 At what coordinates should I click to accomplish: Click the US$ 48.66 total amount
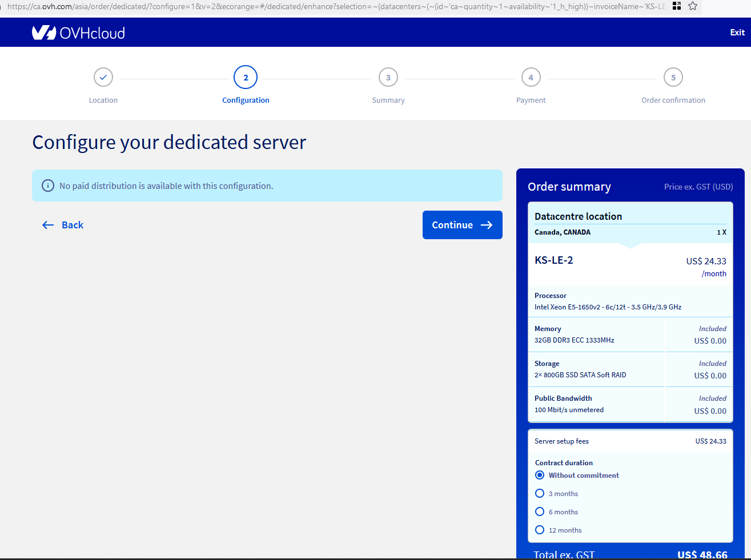coord(702,555)
